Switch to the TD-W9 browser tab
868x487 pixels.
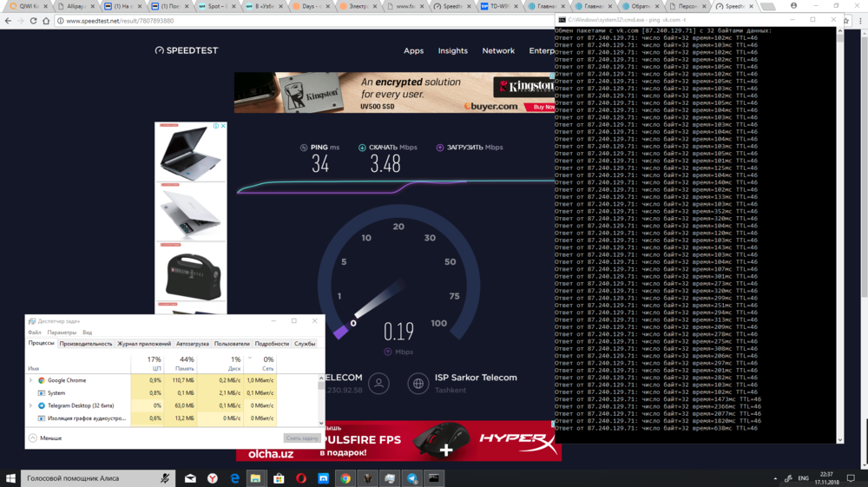coord(500,6)
